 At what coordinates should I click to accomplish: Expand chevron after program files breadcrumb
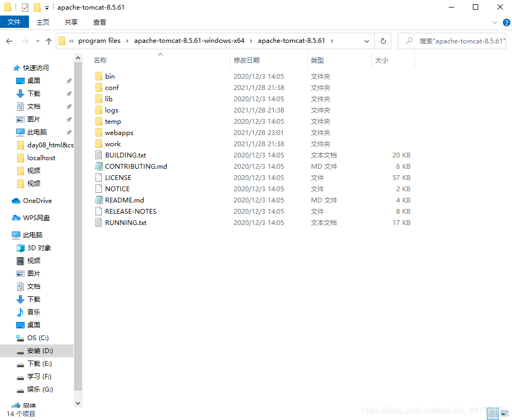(x=127, y=41)
